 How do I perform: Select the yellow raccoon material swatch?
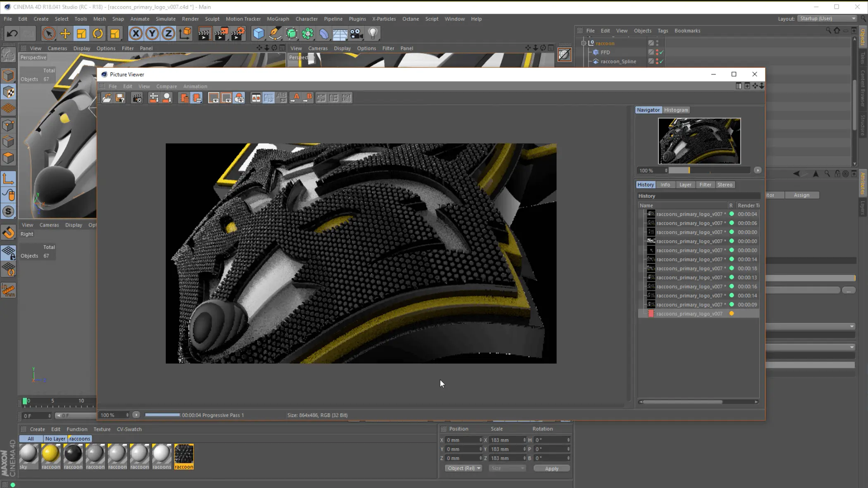point(51,456)
